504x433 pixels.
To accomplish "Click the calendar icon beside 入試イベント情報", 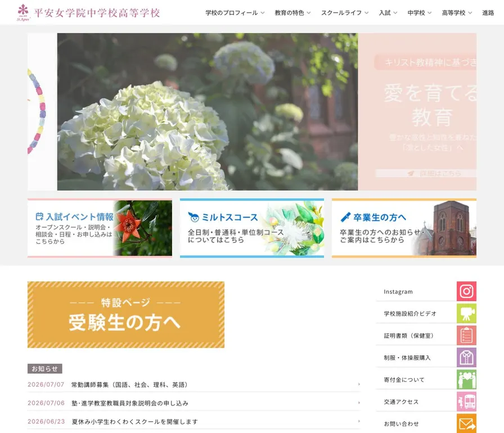I will 39,216.
